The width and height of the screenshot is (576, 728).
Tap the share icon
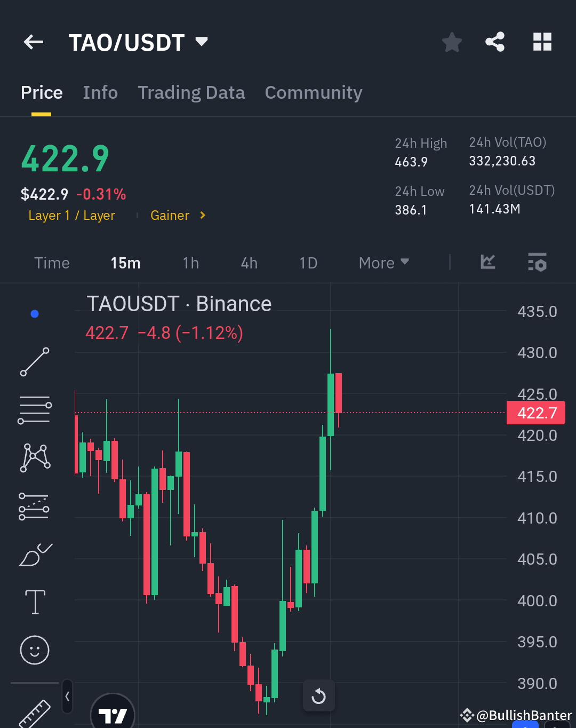(x=494, y=42)
